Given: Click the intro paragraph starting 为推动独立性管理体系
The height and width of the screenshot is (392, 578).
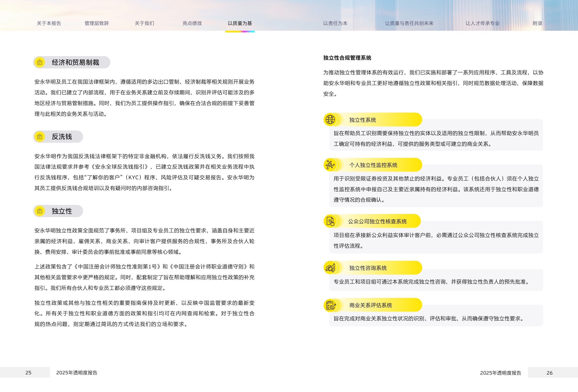Looking at the screenshot, I should click(433, 83).
